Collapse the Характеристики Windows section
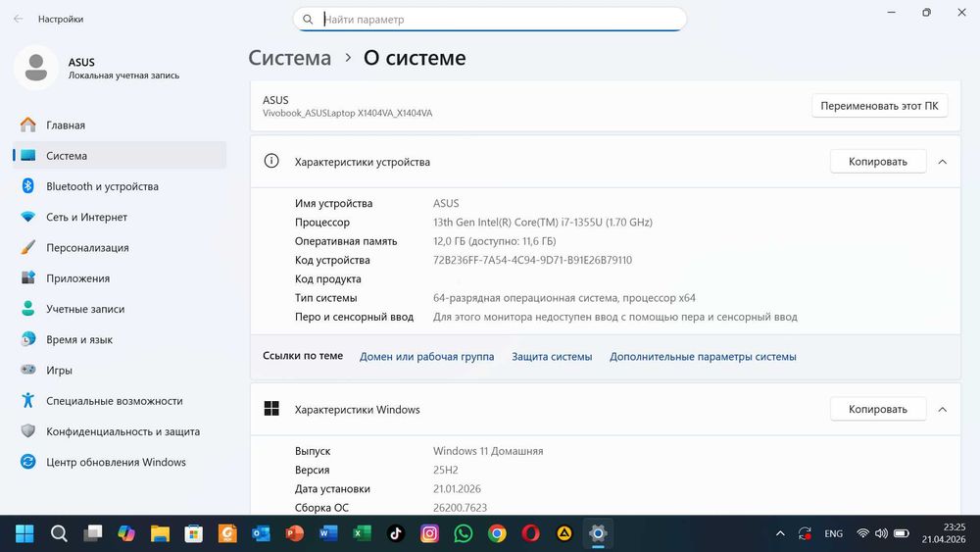 click(943, 410)
